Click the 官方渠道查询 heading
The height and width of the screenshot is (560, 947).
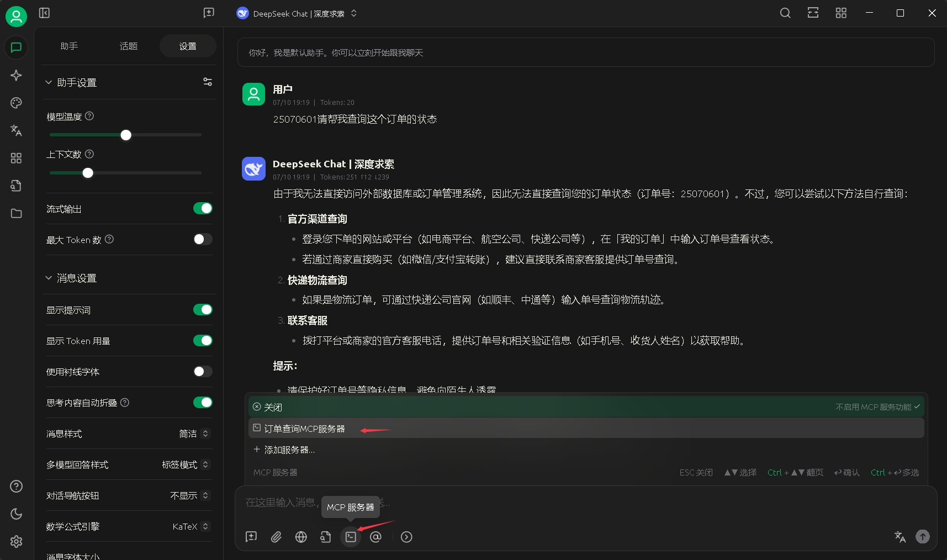[318, 219]
